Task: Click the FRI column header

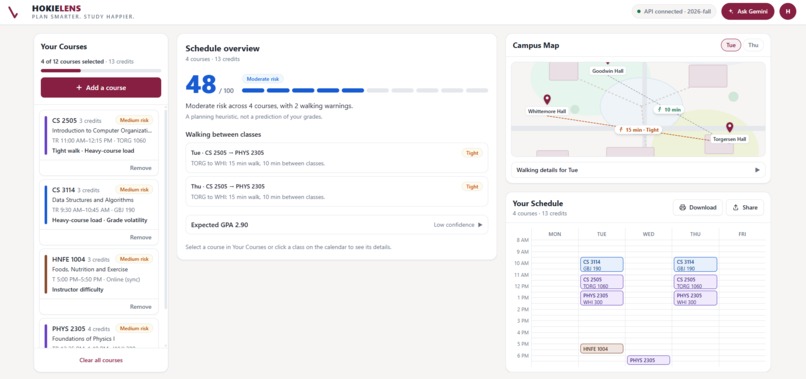Action: pyautogui.click(x=742, y=234)
